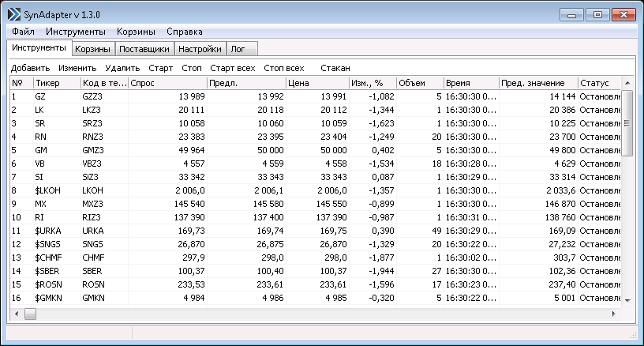Sort by the Цена column header
Image resolution: width=644 pixels, height=346 pixels.
click(318, 83)
